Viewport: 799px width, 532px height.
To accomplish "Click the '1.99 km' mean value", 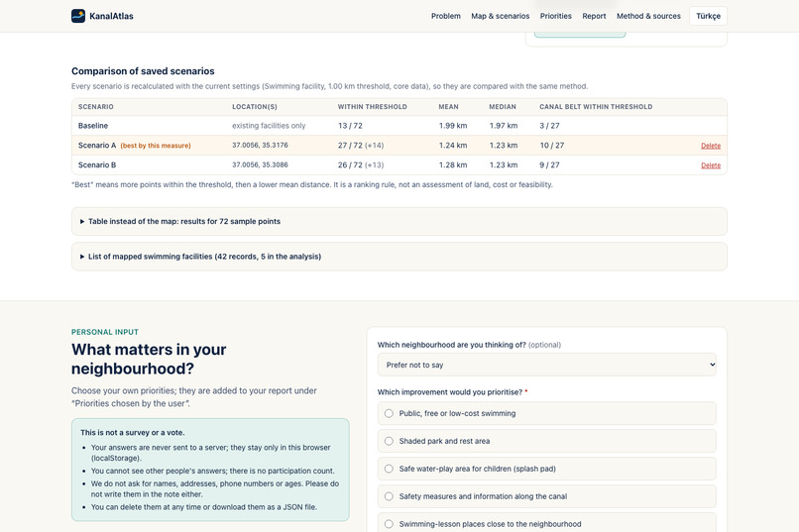I will coord(453,126).
